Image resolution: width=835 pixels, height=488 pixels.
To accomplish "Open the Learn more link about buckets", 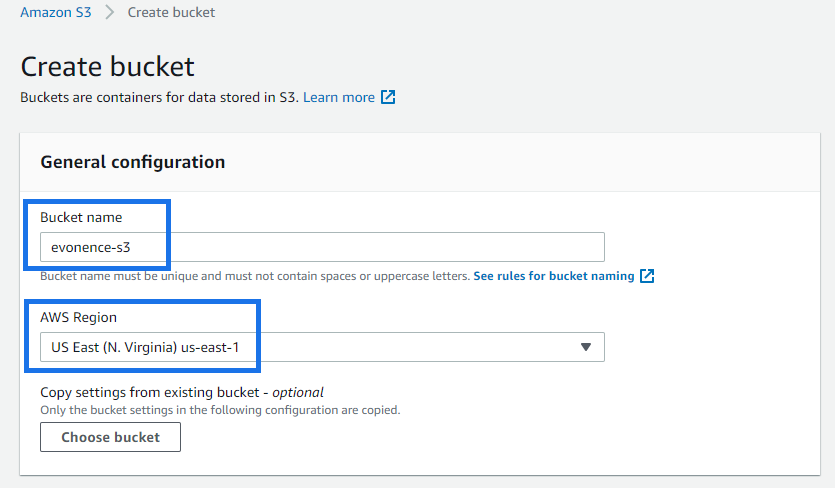I will pyautogui.click(x=339, y=97).
